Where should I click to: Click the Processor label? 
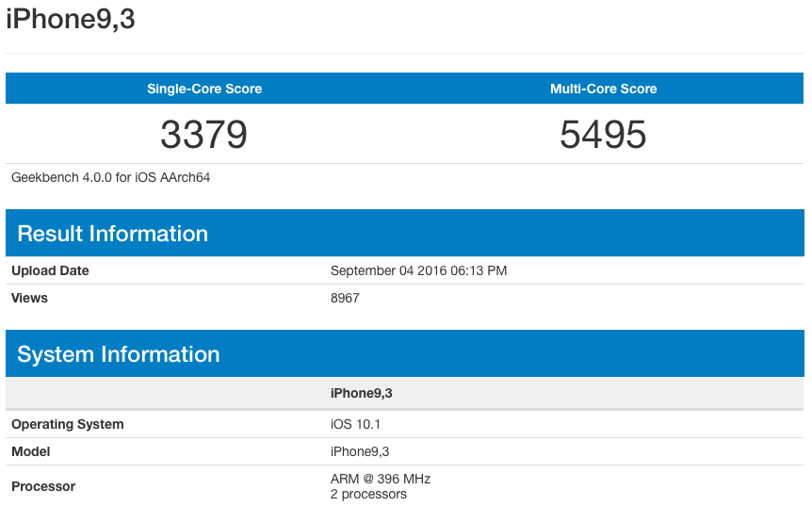pos(43,486)
